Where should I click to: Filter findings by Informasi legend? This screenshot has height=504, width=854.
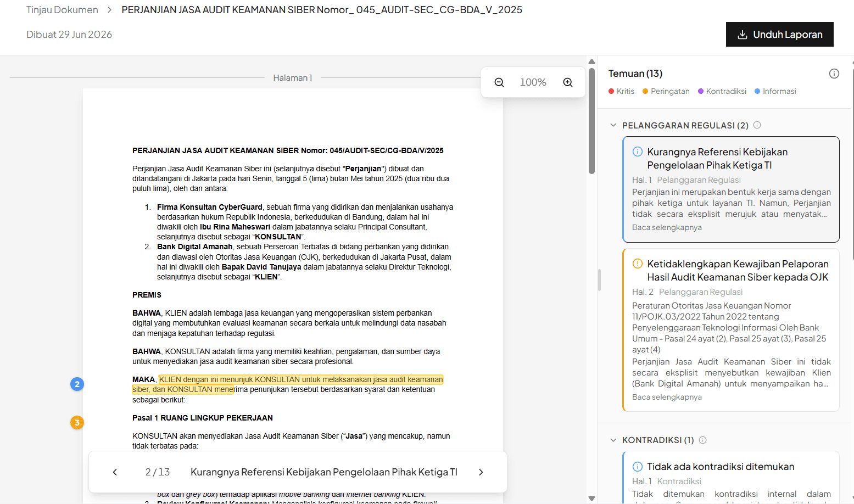tap(775, 91)
